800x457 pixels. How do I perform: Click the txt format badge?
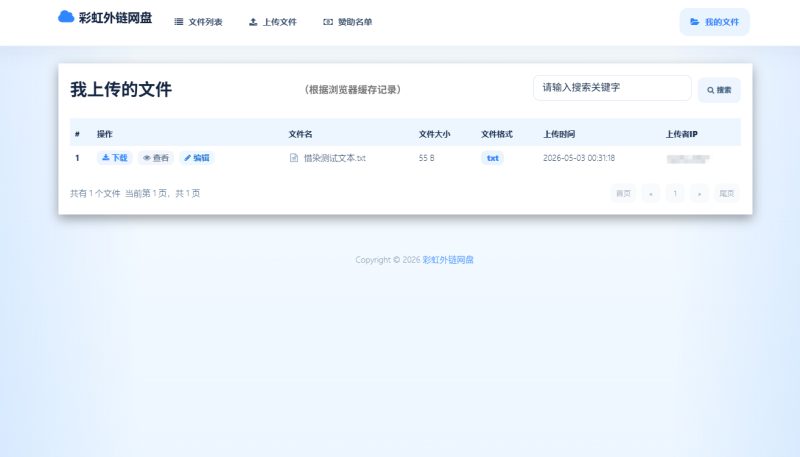[x=492, y=158]
